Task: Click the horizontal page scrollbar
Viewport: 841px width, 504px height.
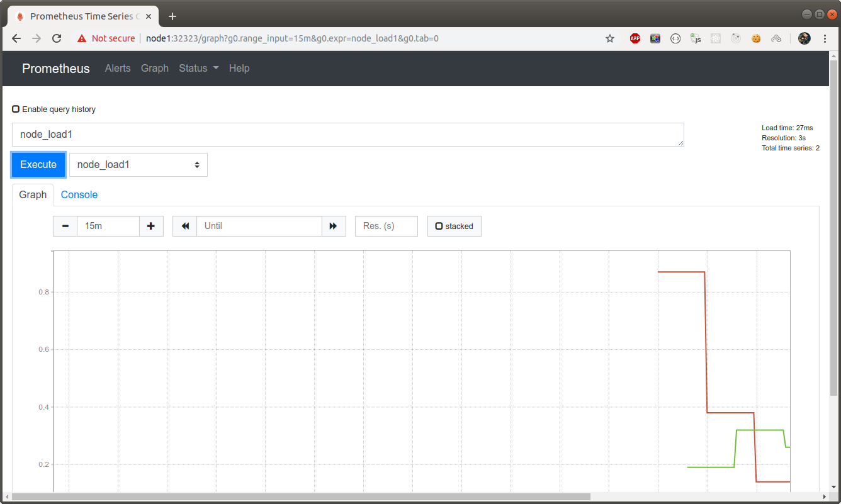Action: (x=301, y=497)
